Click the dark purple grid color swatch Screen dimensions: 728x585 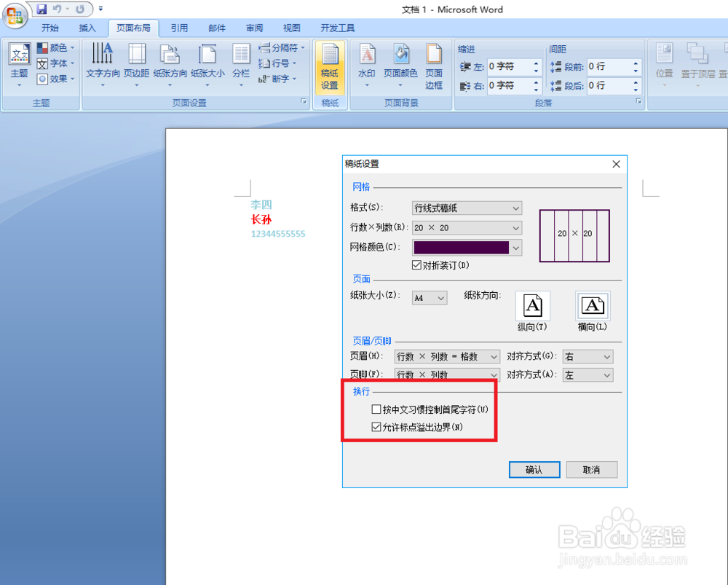point(461,248)
